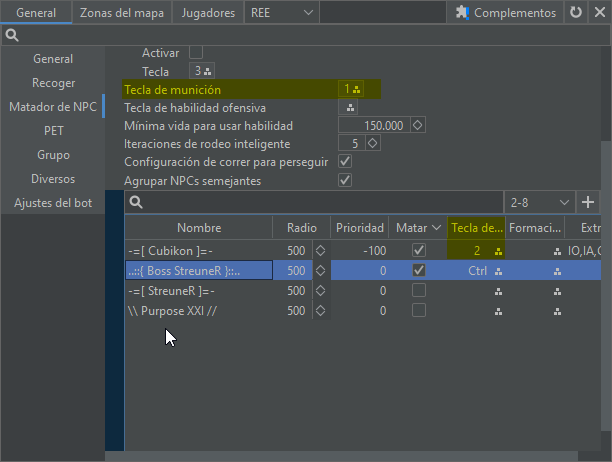This screenshot has height=462, width=612.
Task: Click the refresh arrow icon in top bar
Action: pyautogui.click(x=575, y=13)
